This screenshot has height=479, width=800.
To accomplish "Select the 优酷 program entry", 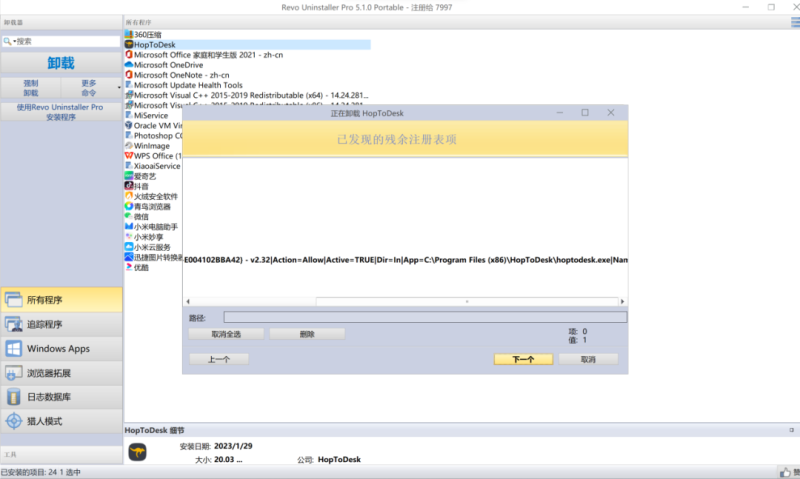I will pyautogui.click(x=141, y=267).
